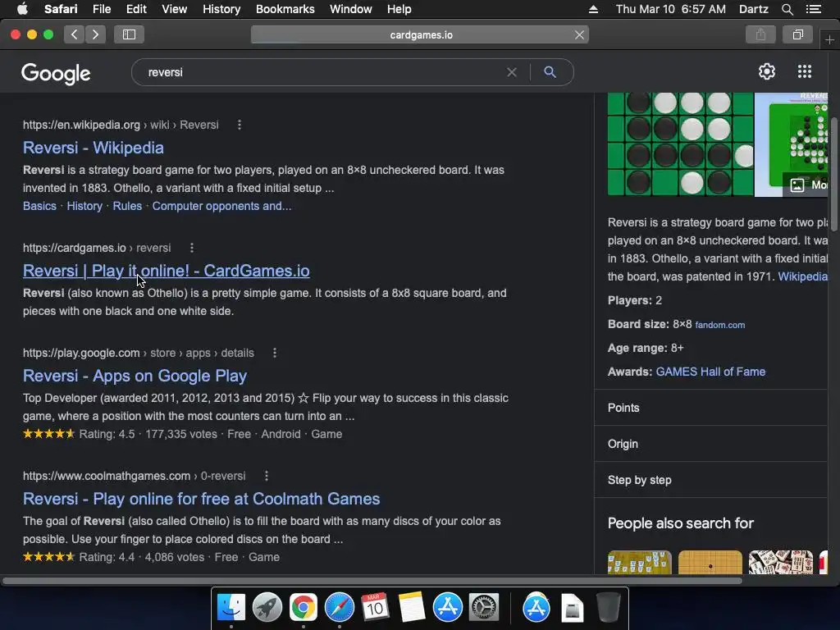Click the Dartz user name in menu bar
The width and height of the screenshot is (840, 630).
coord(753,9)
